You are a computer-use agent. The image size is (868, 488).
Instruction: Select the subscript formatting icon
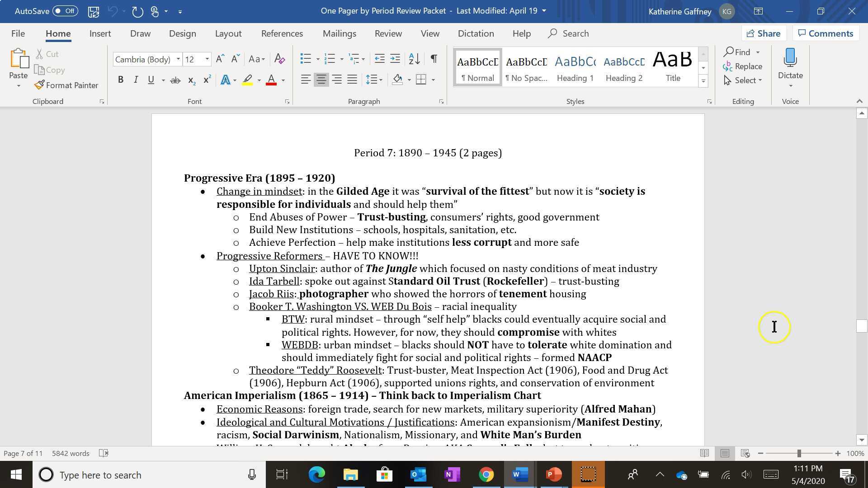click(191, 80)
